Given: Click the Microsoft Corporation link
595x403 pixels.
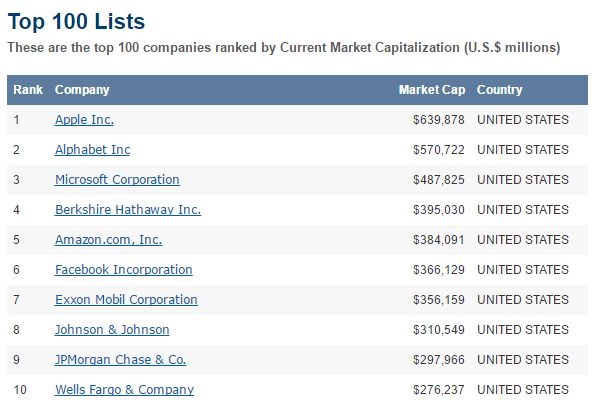Looking at the screenshot, I should (x=117, y=180).
